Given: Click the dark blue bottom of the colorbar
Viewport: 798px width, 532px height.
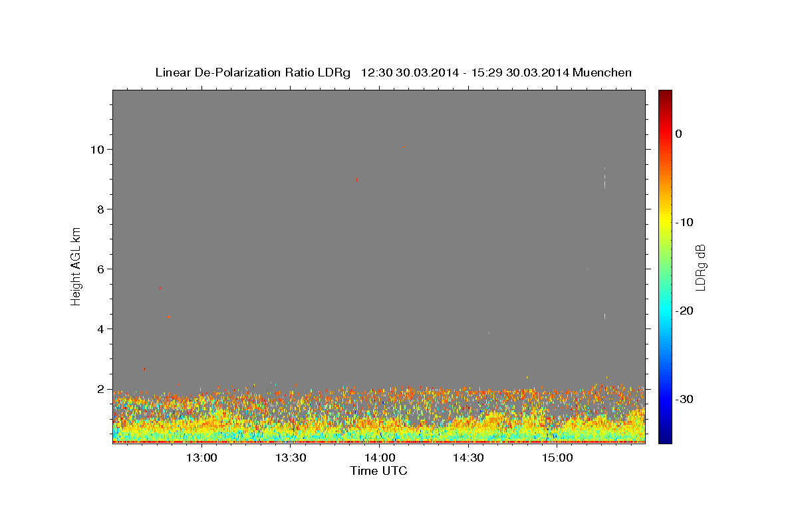Looking at the screenshot, I should click(x=665, y=439).
